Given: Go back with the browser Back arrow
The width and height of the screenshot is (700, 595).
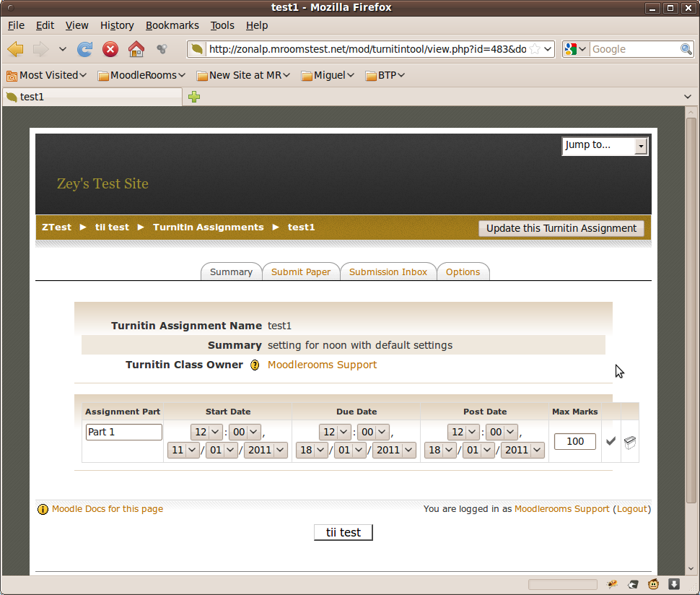Looking at the screenshot, I should pyautogui.click(x=16, y=49).
